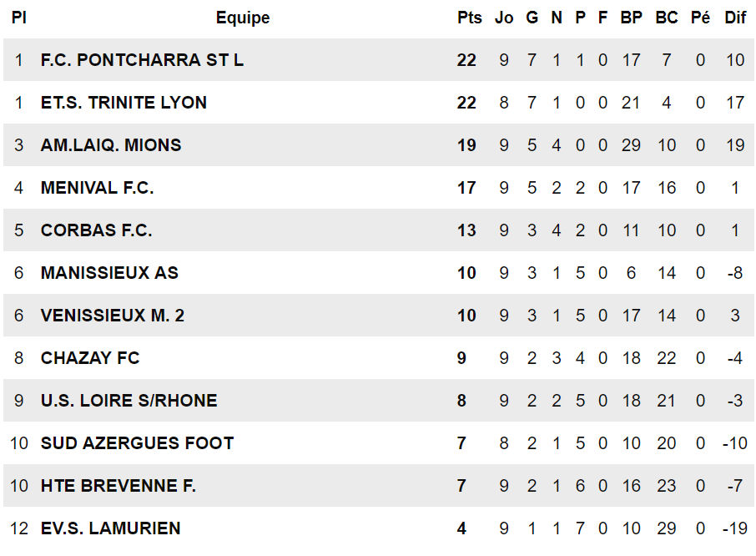Open EV.S. LAMURIEN team entry
This screenshot has width=756, height=556.
[110, 528]
